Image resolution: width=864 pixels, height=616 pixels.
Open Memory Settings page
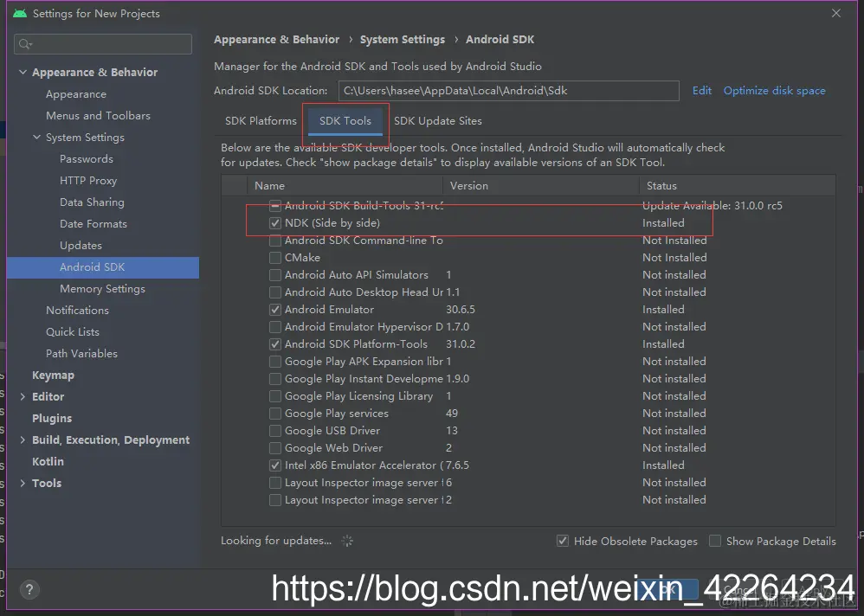(102, 289)
